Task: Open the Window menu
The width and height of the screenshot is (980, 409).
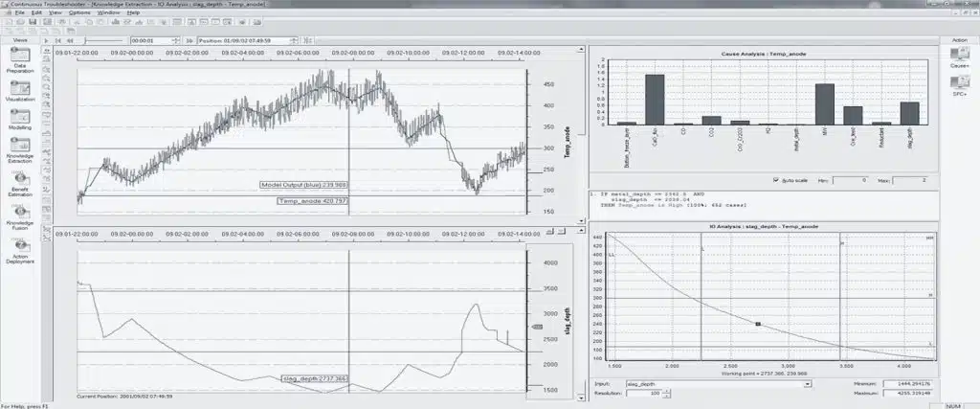Action: pyautogui.click(x=108, y=12)
